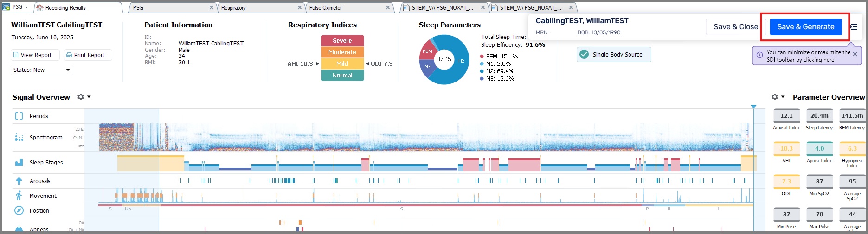
Task: Click the Save & Generate button
Action: pyautogui.click(x=805, y=27)
